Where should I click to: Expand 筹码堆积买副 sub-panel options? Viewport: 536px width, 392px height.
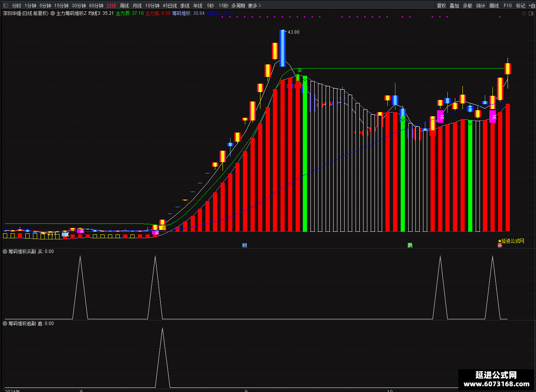pyautogui.click(x=5, y=251)
